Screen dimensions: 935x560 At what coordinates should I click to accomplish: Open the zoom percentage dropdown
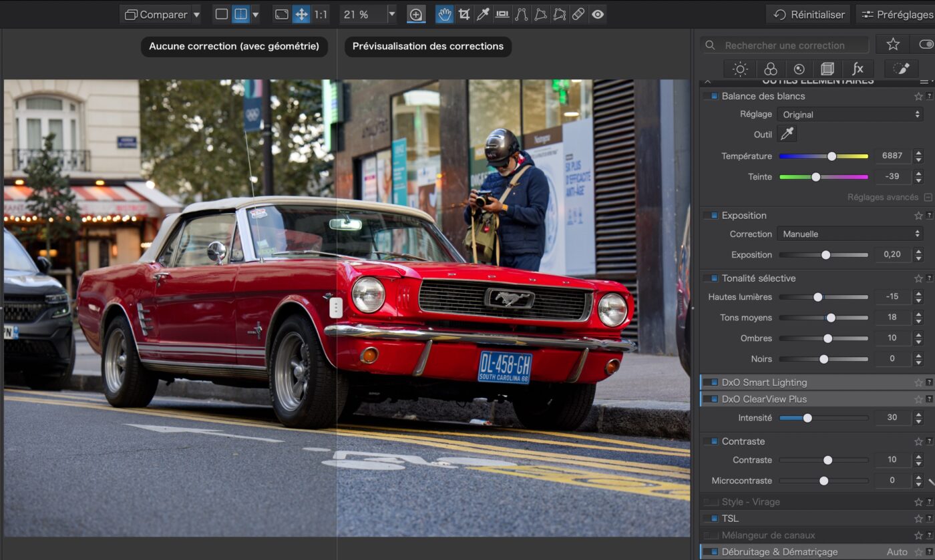click(391, 14)
